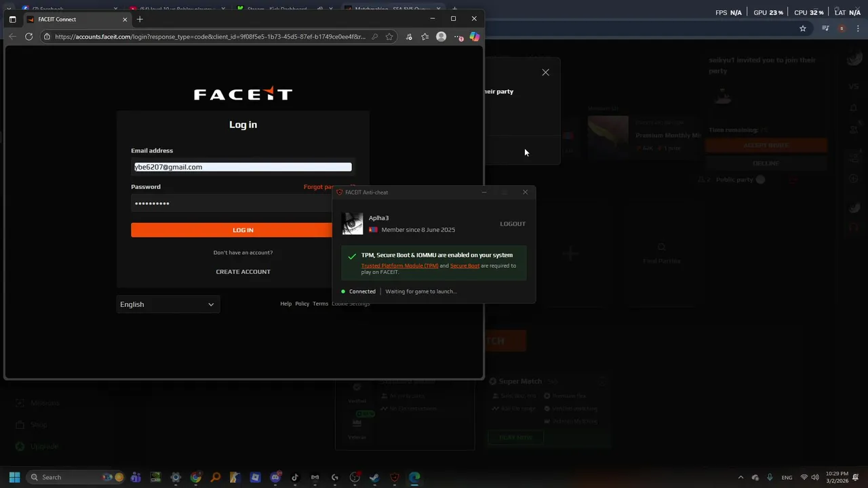Screen dimensions: 868x488
Task: Click the CREATE ACCOUNT link
Action: coord(243,272)
